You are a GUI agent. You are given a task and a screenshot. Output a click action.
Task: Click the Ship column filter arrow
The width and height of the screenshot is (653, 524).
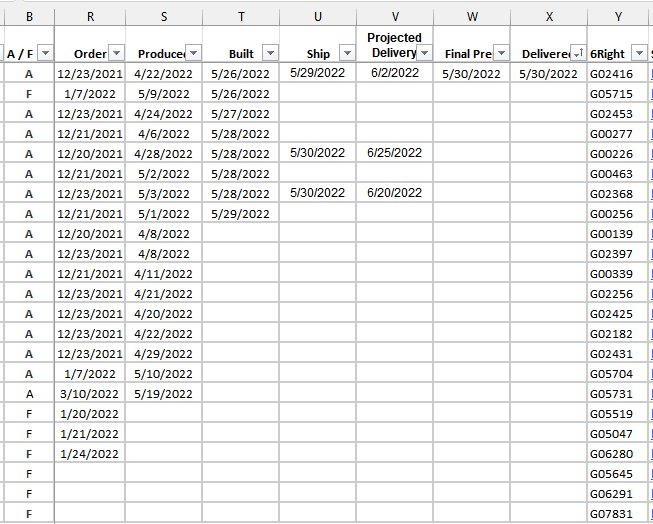pos(347,54)
